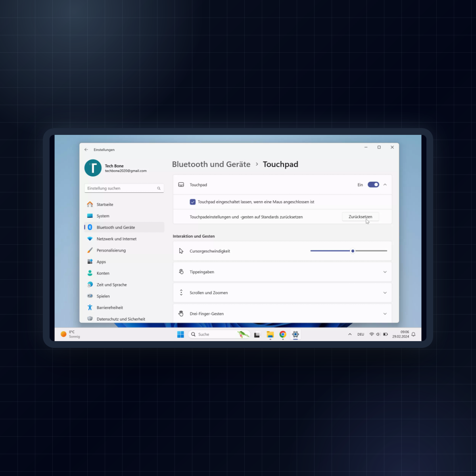The width and height of the screenshot is (476, 476).
Task: Click the taskbar Suche search box
Action: [x=219, y=334]
